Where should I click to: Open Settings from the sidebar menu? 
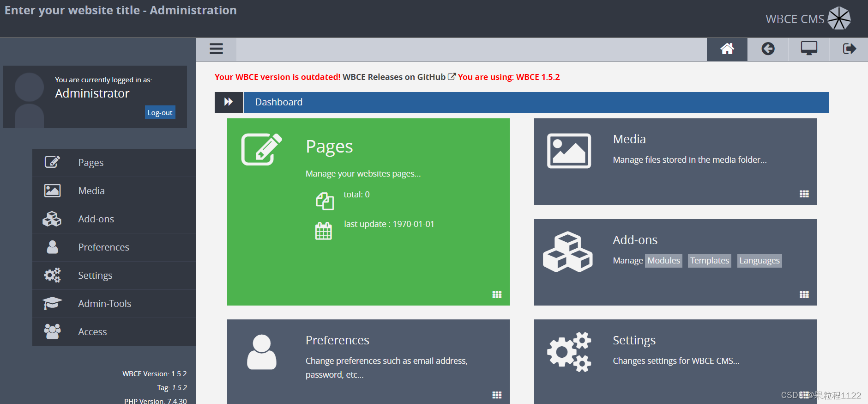(114, 275)
